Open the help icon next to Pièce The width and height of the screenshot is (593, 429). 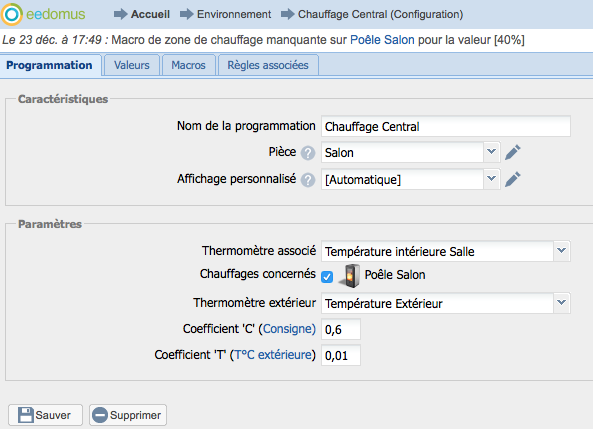[308, 153]
